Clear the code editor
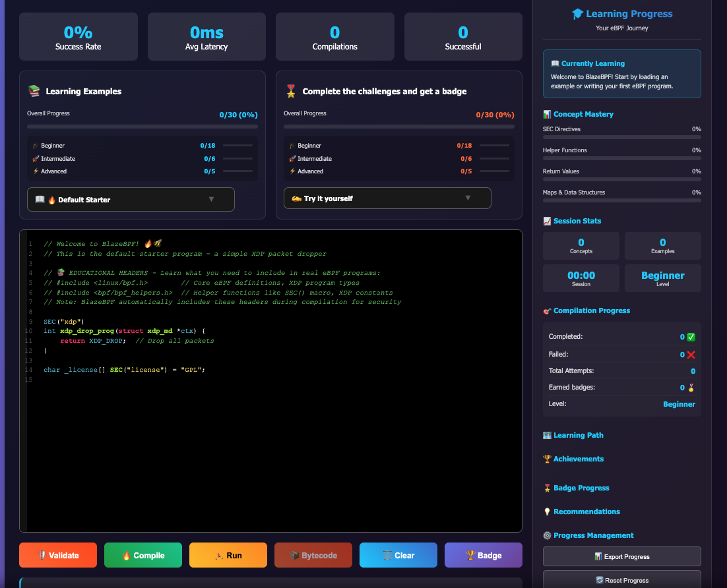The image size is (727, 588). pyautogui.click(x=398, y=555)
